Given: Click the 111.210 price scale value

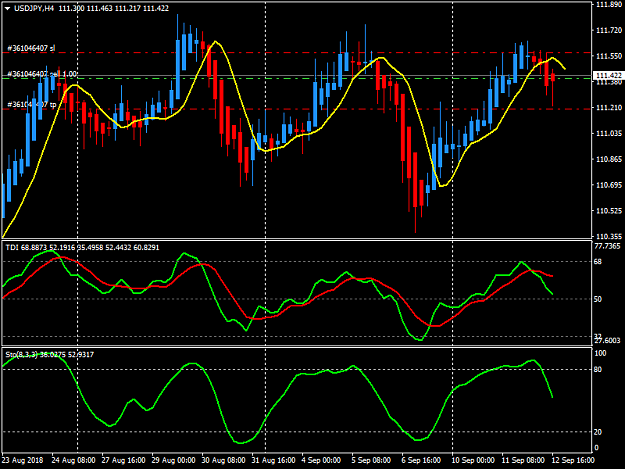Looking at the screenshot, I should click(609, 108).
